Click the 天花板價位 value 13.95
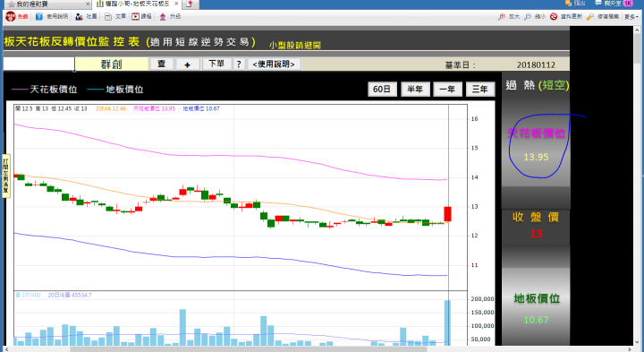The height and width of the screenshot is (352, 644). point(536,157)
